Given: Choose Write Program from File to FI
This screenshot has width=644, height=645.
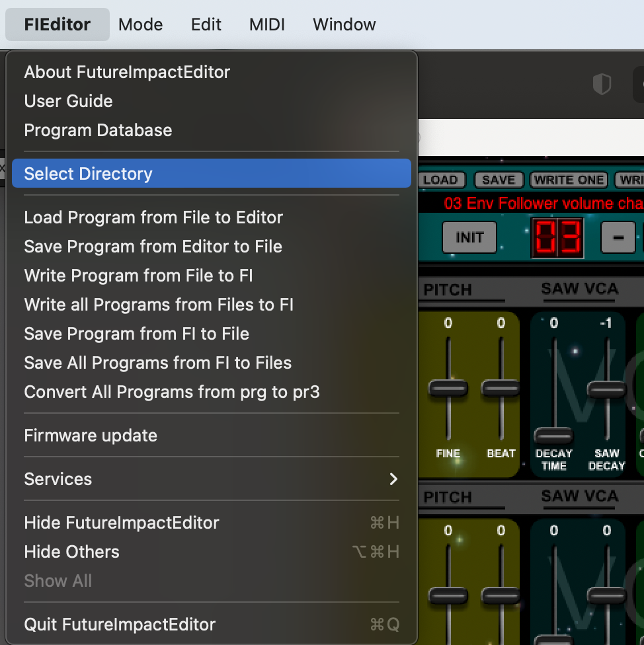Looking at the screenshot, I should (212, 276).
